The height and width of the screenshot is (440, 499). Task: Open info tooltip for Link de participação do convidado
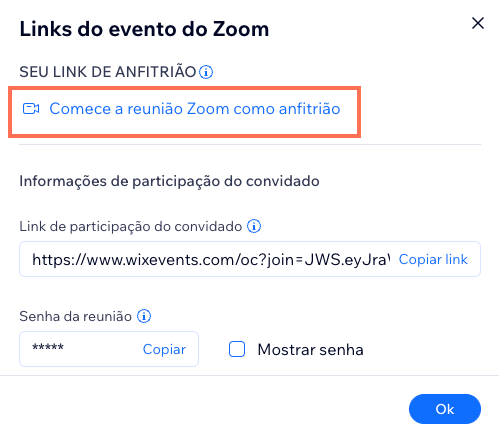click(x=254, y=226)
